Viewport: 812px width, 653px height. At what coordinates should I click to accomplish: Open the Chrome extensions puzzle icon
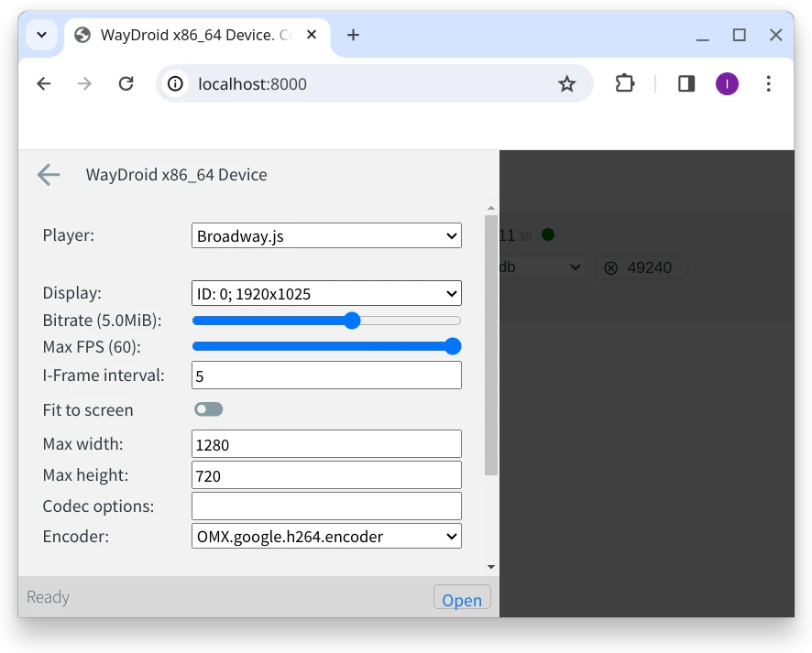coord(624,84)
